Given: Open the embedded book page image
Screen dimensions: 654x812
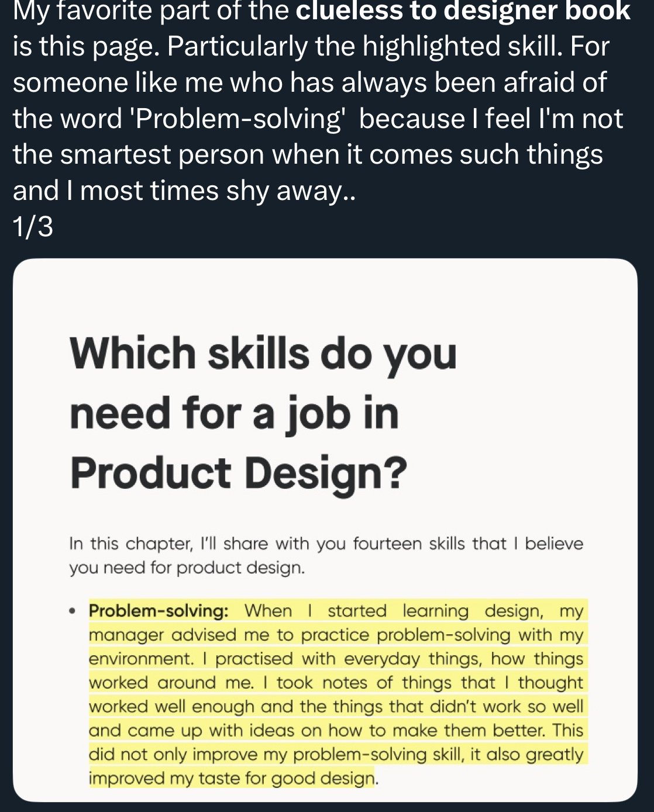Looking at the screenshot, I should (x=325, y=530).
